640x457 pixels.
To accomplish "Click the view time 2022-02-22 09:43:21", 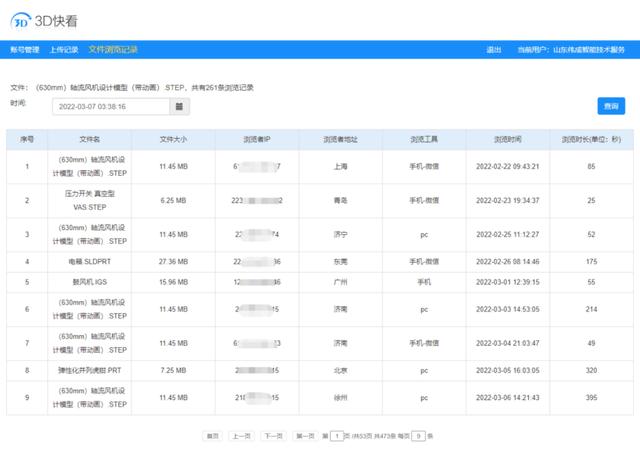I will (x=508, y=166).
